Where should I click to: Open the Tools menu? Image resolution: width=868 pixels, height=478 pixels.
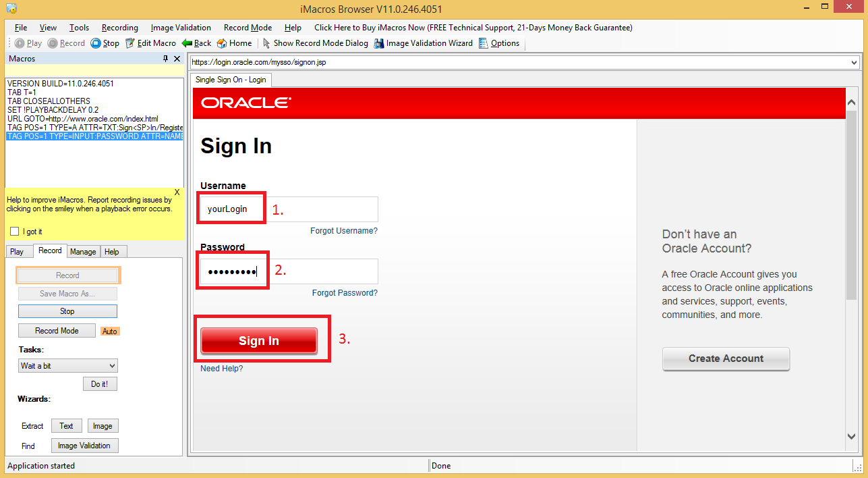(79, 28)
